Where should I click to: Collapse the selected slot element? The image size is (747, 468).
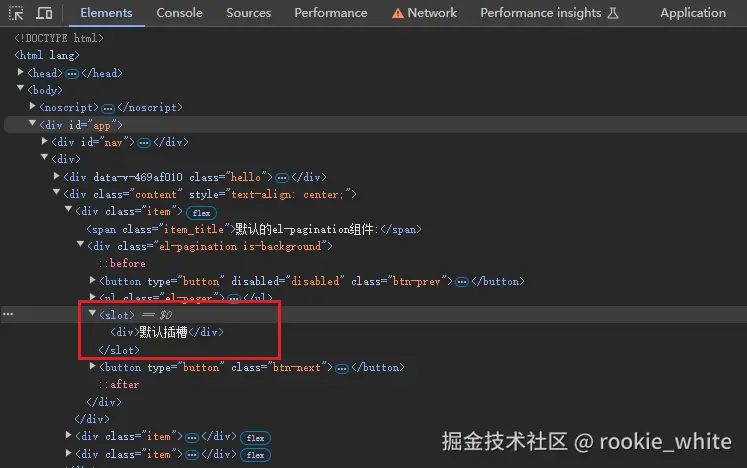point(92,313)
